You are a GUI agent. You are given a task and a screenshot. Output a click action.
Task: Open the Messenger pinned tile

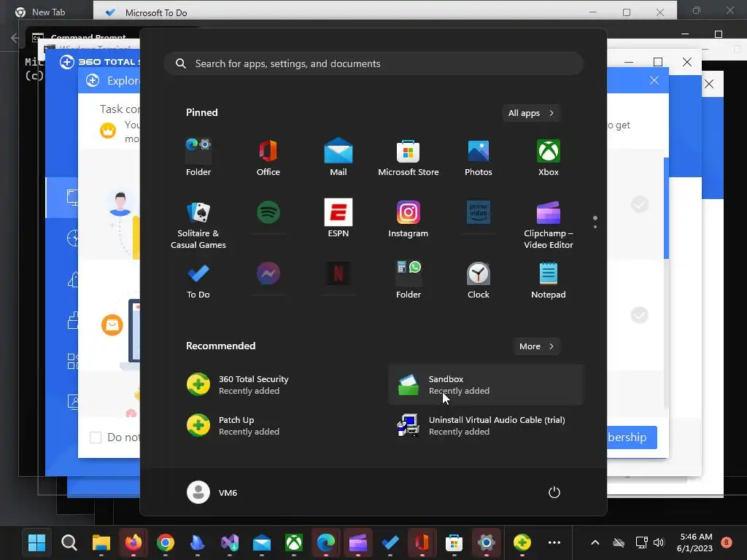[268, 274]
